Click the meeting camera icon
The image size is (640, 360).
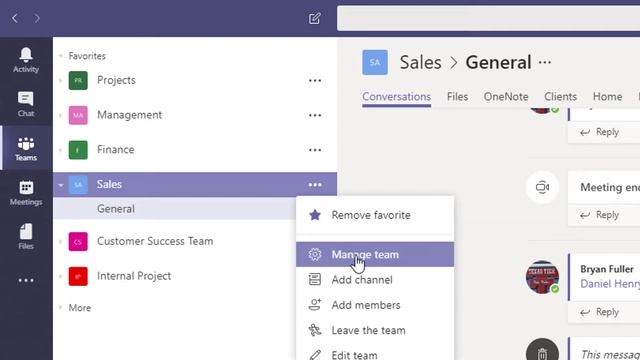(x=542, y=187)
